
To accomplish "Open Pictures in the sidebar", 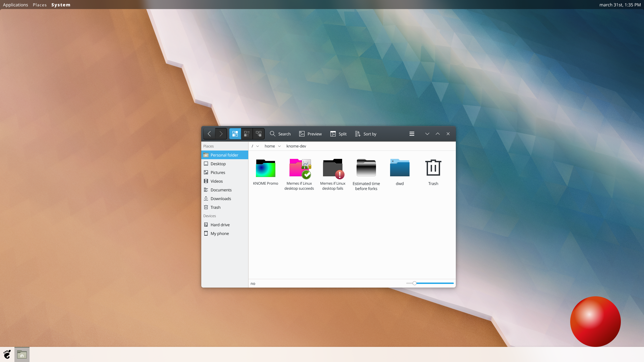I will point(225,172).
